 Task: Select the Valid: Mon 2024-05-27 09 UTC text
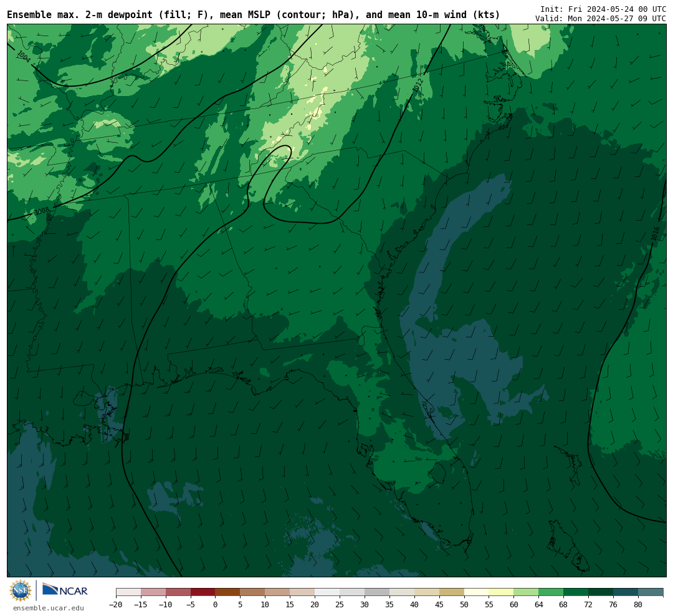pos(601,19)
